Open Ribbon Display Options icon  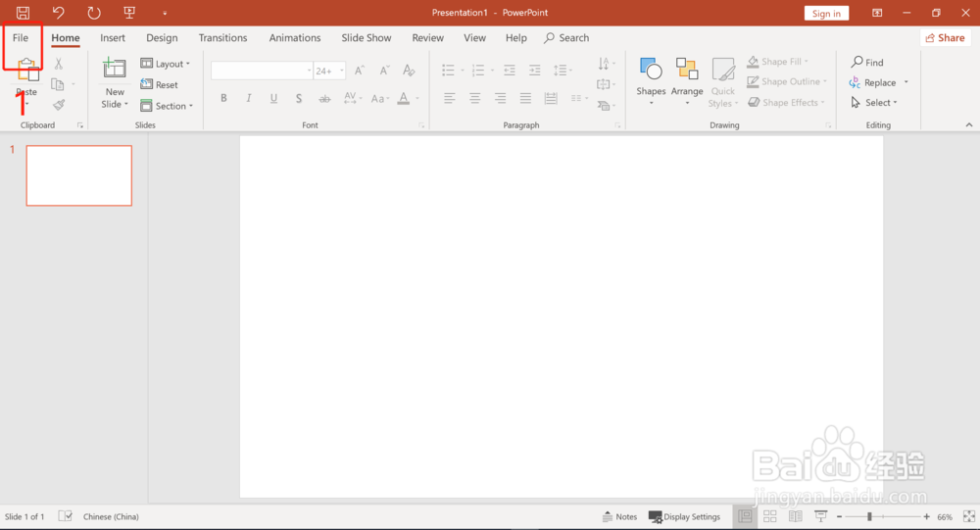click(877, 13)
